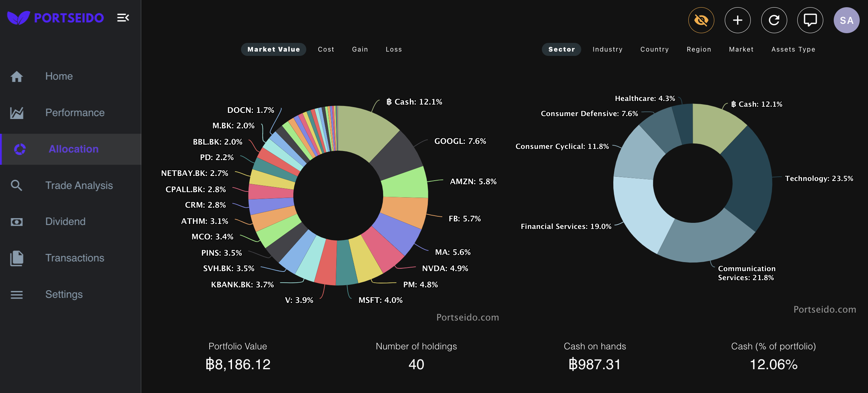The width and height of the screenshot is (868, 393).
Task: Switch to the Country tab
Action: (x=654, y=49)
